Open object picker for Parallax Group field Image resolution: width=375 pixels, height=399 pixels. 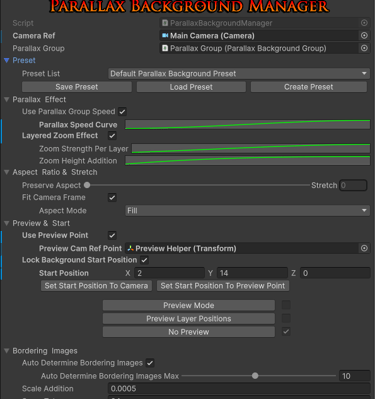tap(364, 48)
